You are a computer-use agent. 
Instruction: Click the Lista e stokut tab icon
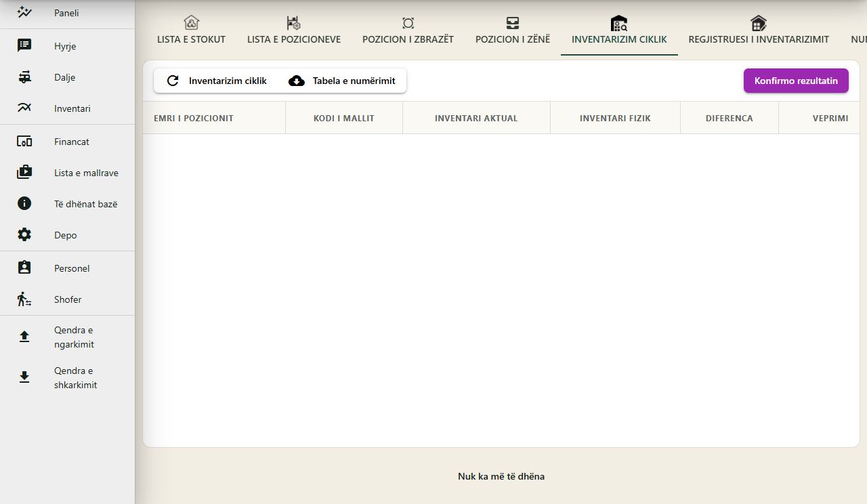(192, 23)
